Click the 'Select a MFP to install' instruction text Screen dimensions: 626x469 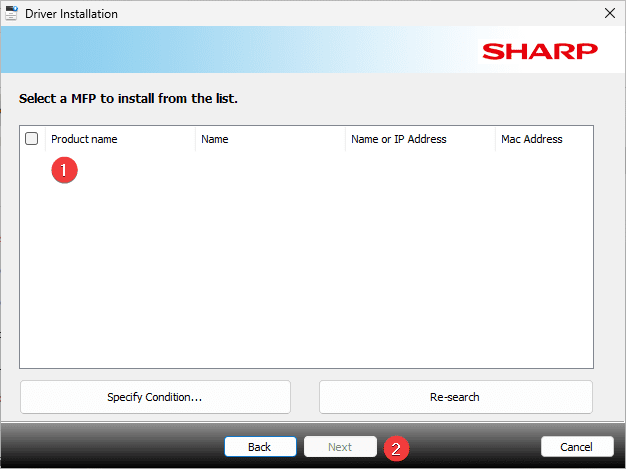coord(128,99)
